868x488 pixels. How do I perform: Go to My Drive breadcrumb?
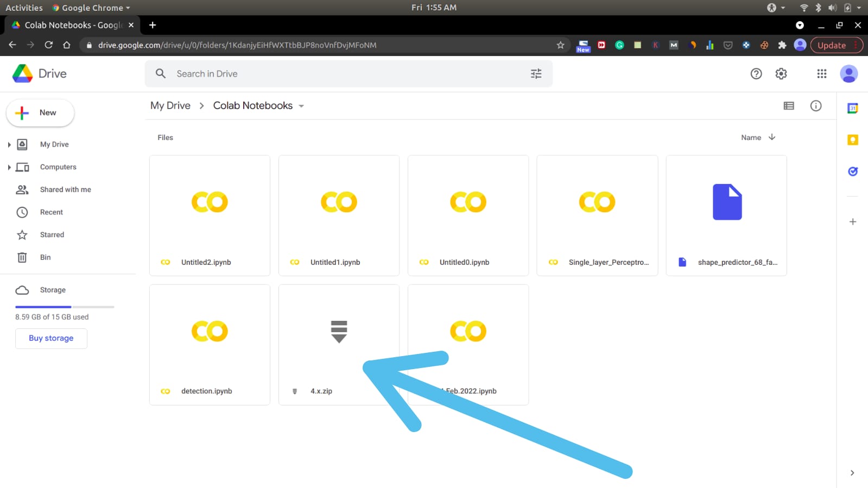coord(170,106)
